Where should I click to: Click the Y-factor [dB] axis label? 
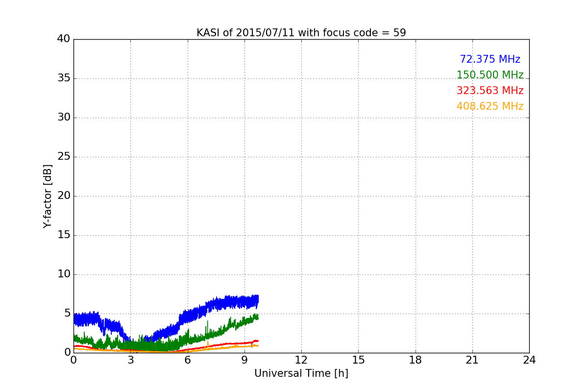pos(48,196)
